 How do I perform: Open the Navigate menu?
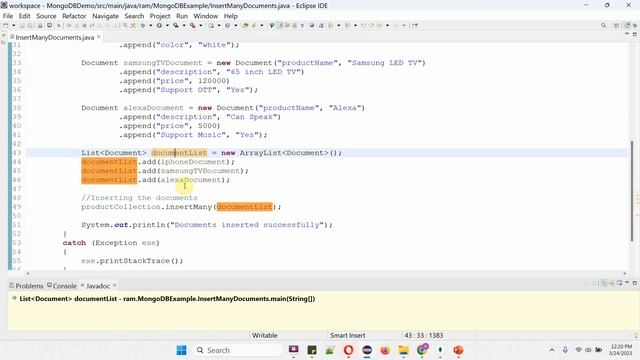click(105, 16)
